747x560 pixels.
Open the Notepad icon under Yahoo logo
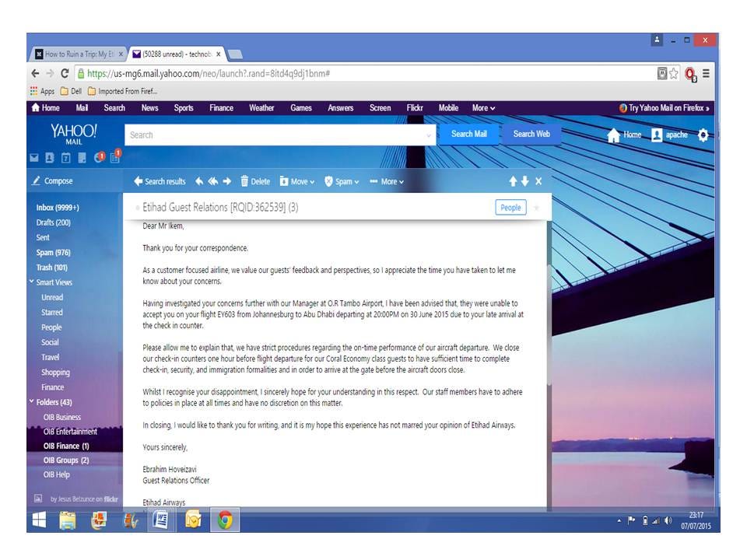tap(82, 158)
